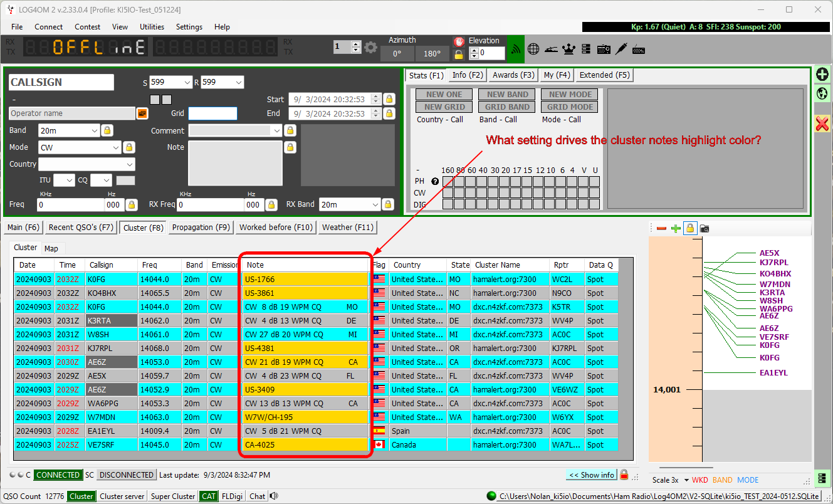Toggle the lock beside Mode CW
The height and width of the screenshot is (504, 833).
[x=128, y=147]
